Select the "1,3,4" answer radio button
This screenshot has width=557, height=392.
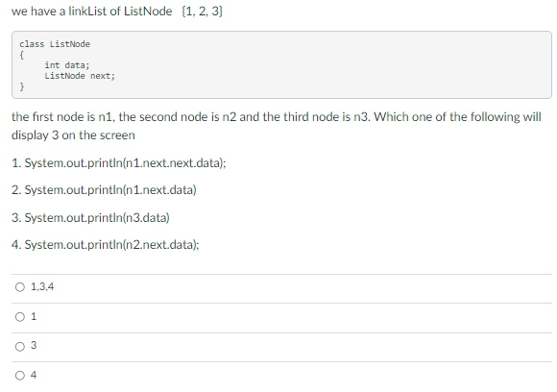(20, 287)
